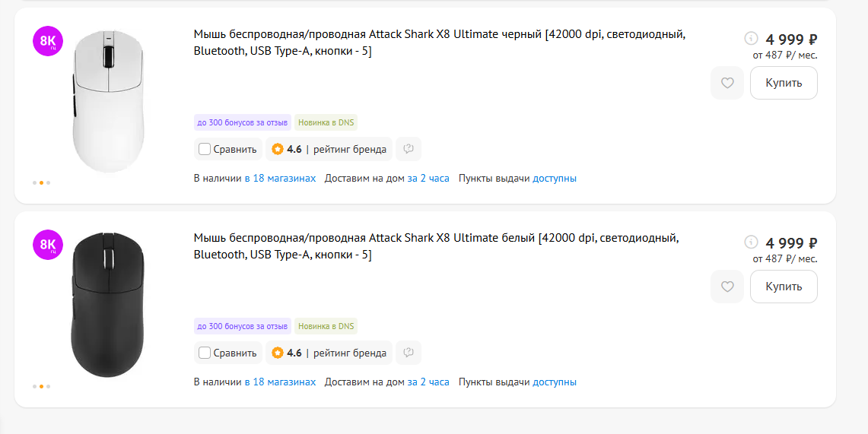Viewport: 868px width, 434px height.
Task: Tick Сравнить checkbox for second mouse
Action: [205, 353]
